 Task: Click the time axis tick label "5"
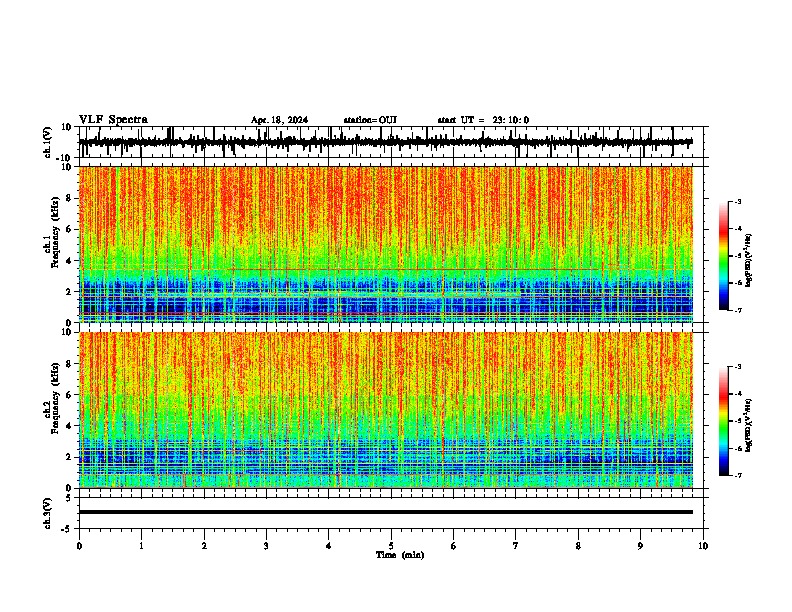391,546
